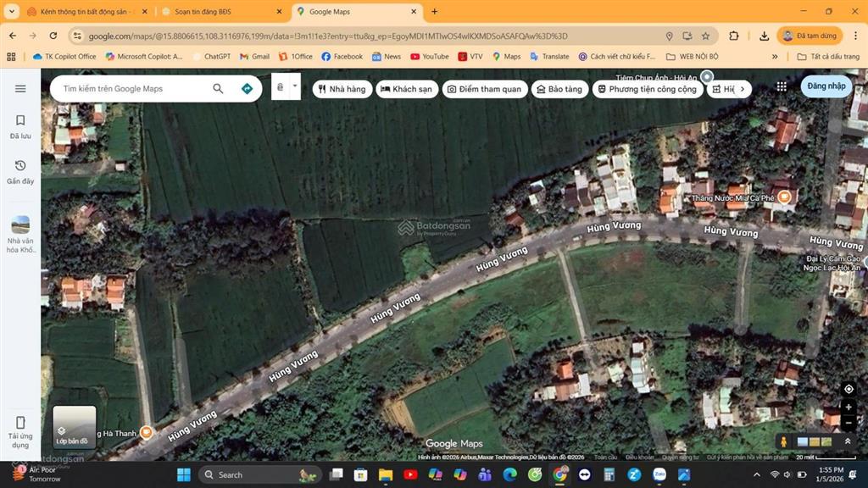Enable the 'Khách sạn' hotels filter
Image resolution: width=868 pixels, height=488 pixels.
(407, 88)
